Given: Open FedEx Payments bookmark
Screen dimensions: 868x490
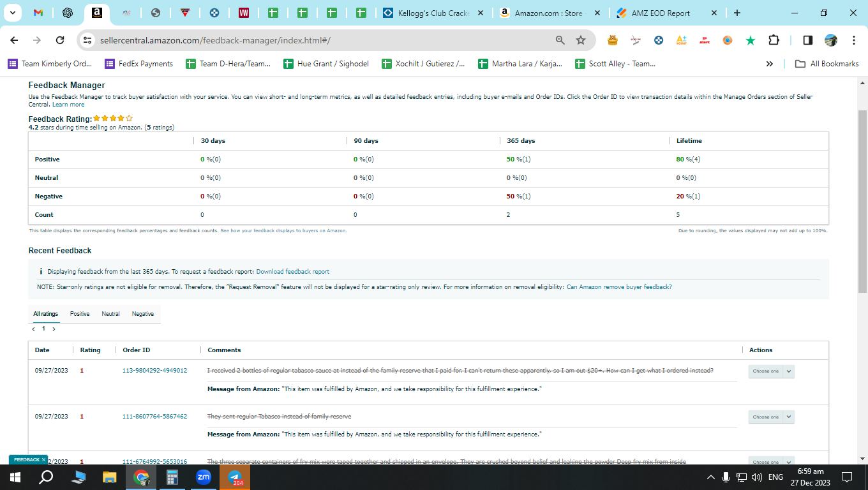Looking at the screenshot, I should coord(138,64).
